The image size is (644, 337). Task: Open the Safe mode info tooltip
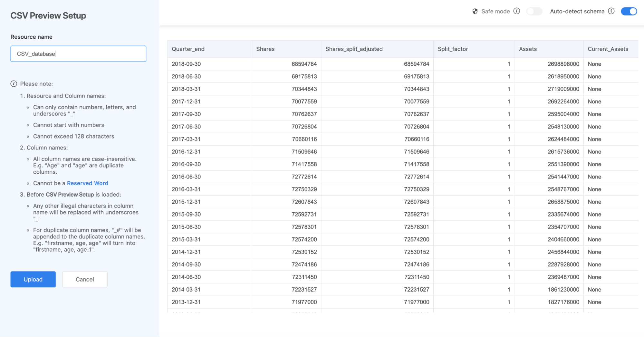(517, 11)
